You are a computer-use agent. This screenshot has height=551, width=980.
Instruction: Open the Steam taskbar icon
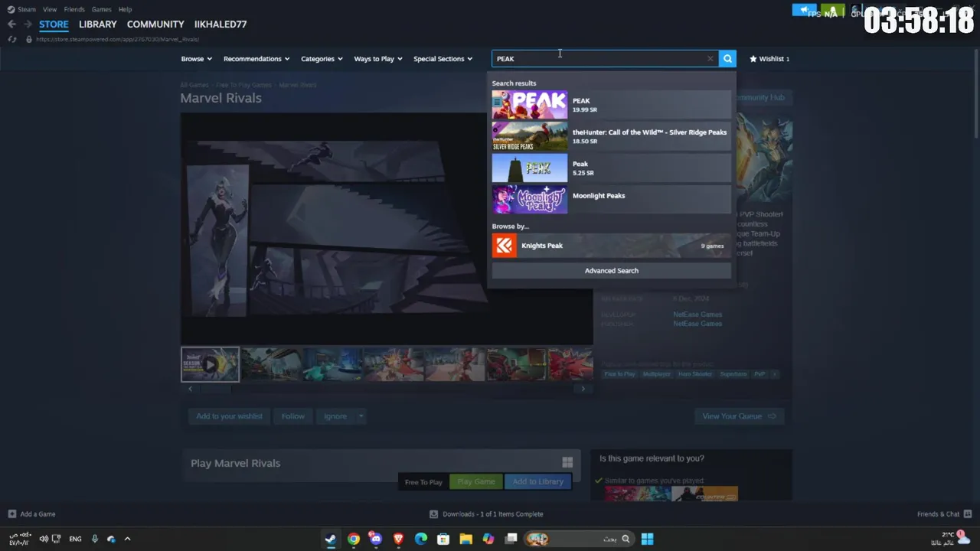[x=330, y=539]
